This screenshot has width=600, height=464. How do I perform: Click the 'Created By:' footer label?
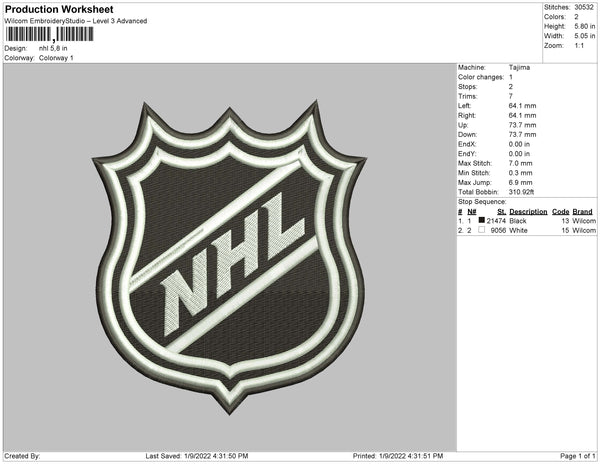22,456
